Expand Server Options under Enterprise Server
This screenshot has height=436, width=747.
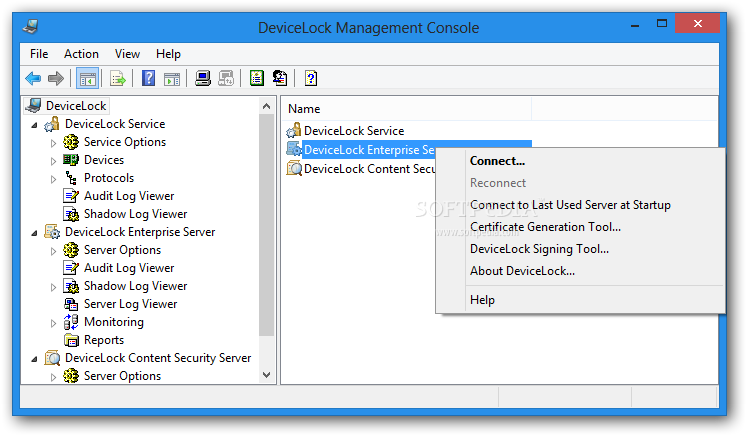53,251
